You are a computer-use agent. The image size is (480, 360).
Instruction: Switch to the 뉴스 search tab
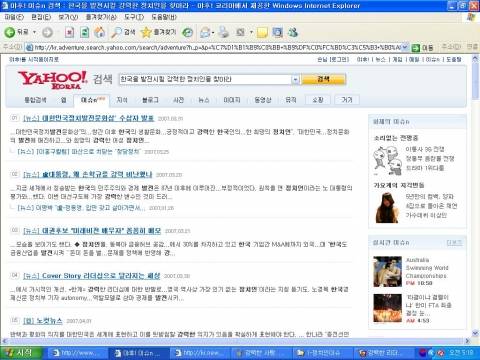[203, 100]
